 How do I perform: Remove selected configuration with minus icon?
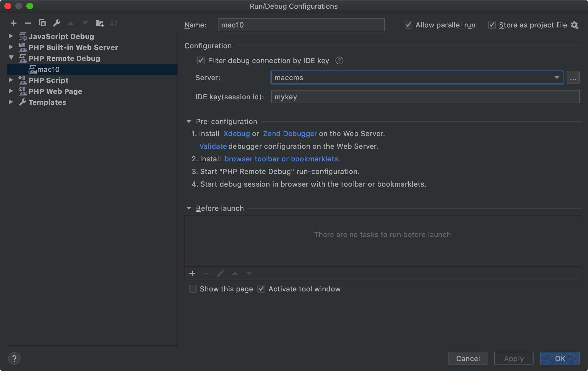click(x=28, y=23)
